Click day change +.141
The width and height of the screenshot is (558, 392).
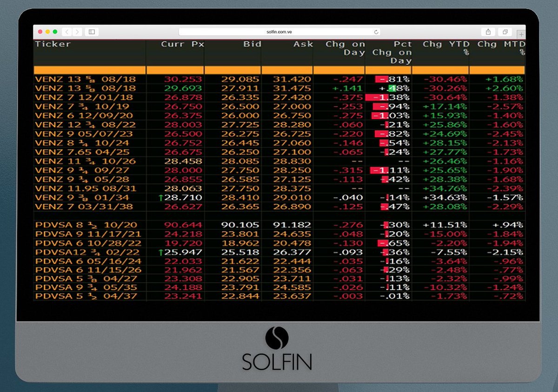pos(348,88)
